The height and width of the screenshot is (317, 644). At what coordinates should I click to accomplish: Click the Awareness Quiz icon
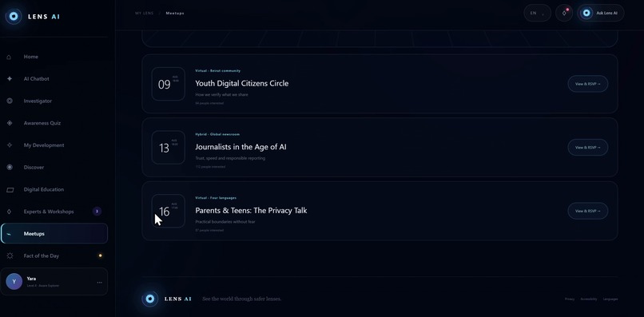pos(10,123)
